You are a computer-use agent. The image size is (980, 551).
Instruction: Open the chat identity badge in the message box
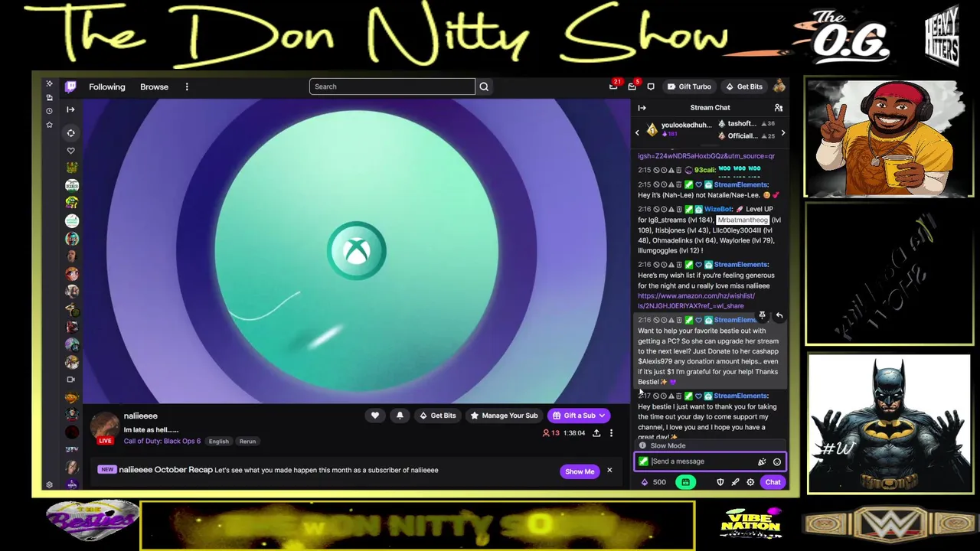(x=643, y=461)
